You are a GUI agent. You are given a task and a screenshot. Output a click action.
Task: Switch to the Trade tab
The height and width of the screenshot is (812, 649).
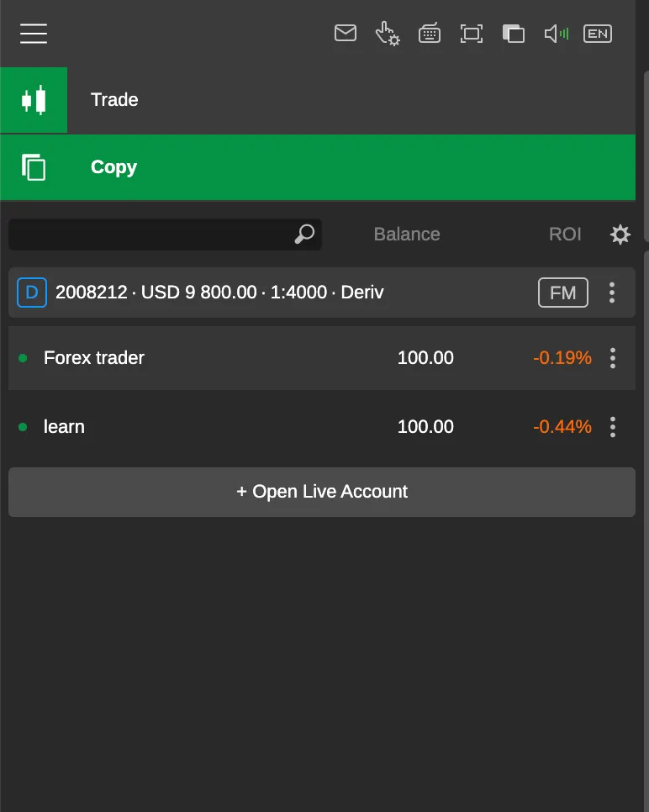pyautogui.click(x=113, y=99)
